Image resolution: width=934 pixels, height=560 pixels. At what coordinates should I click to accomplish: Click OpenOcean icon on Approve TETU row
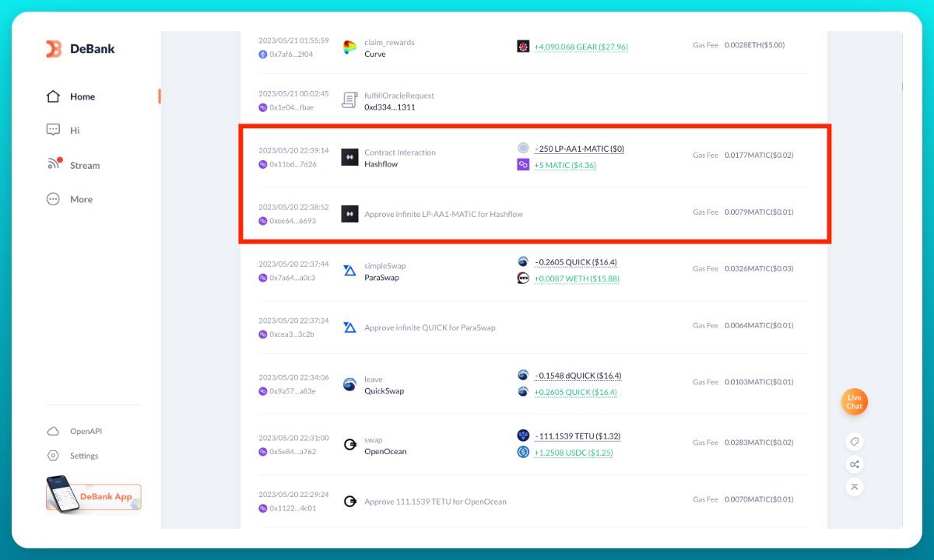coord(349,502)
